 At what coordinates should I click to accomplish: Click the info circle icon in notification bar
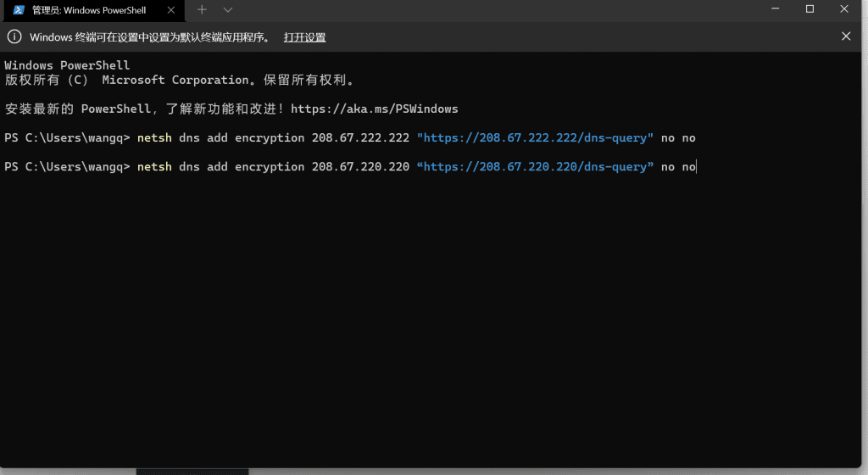[14, 37]
